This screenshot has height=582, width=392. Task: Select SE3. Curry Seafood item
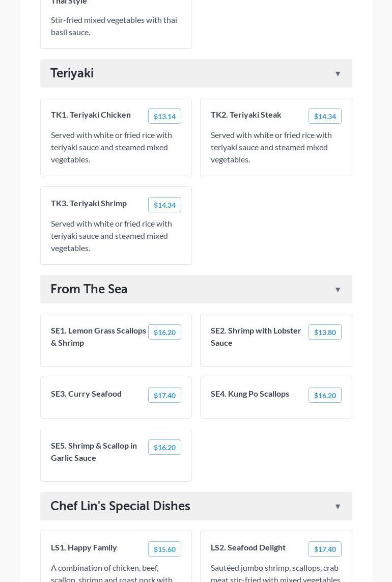click(86, 394)
